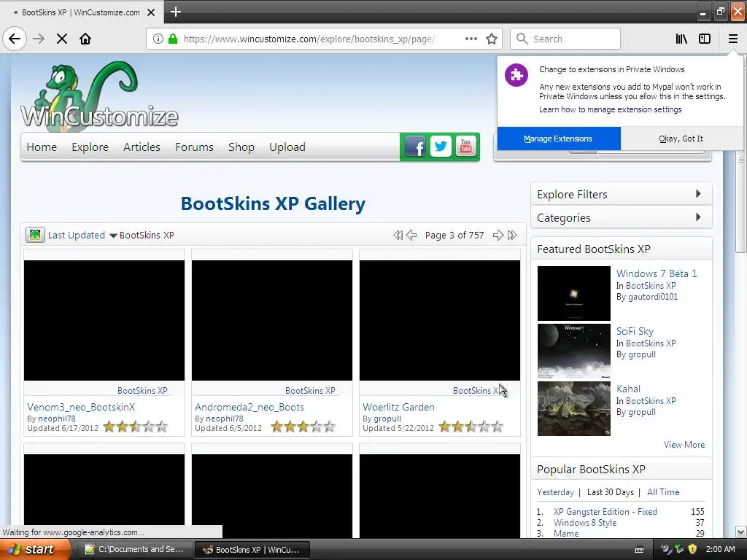The image size is (747, 560).
Task: Expand the Categories panel
Action: [622, 217]
